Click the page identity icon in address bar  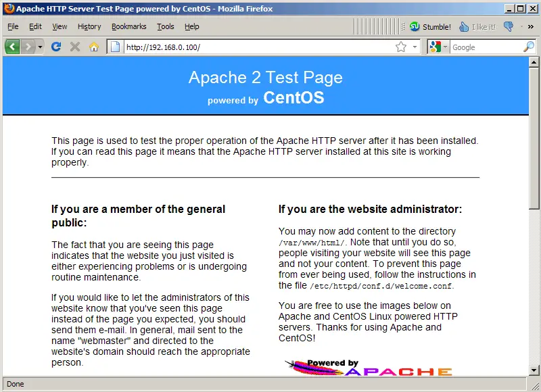[115, 47]
